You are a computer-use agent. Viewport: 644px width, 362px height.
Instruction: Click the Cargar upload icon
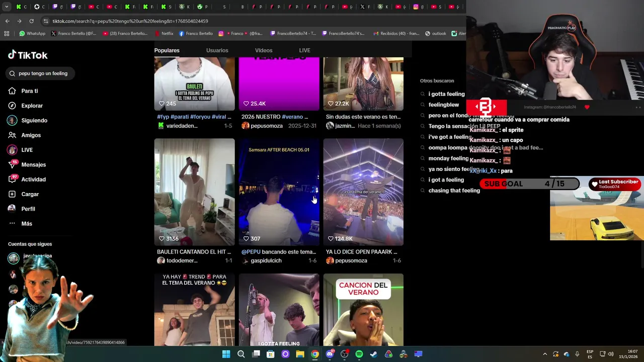[x=13, y=194]
